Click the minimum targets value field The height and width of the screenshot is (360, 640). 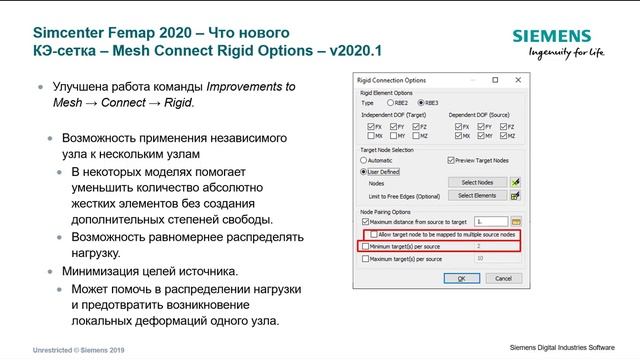pyautogui.click(x=491, y=247)
